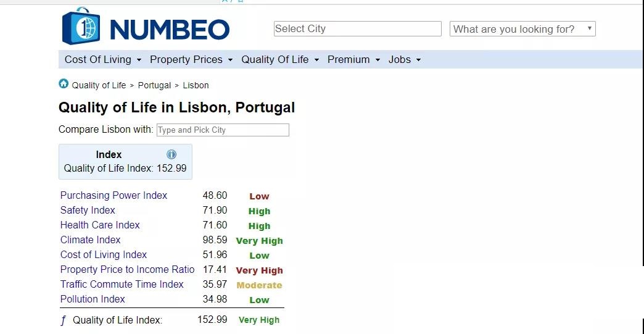
Task: Open the Quality Of Life menu
Action: point(280,59)
